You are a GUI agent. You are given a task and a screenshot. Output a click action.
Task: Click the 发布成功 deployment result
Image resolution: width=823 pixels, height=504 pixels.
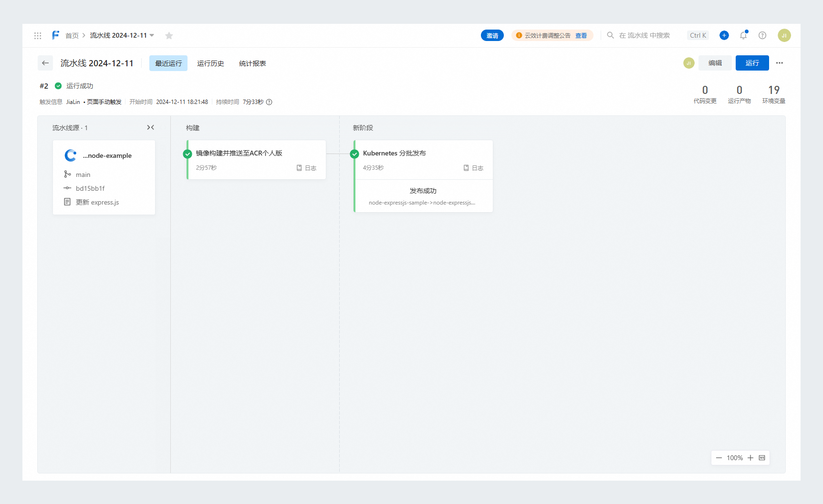pos(423,191)
